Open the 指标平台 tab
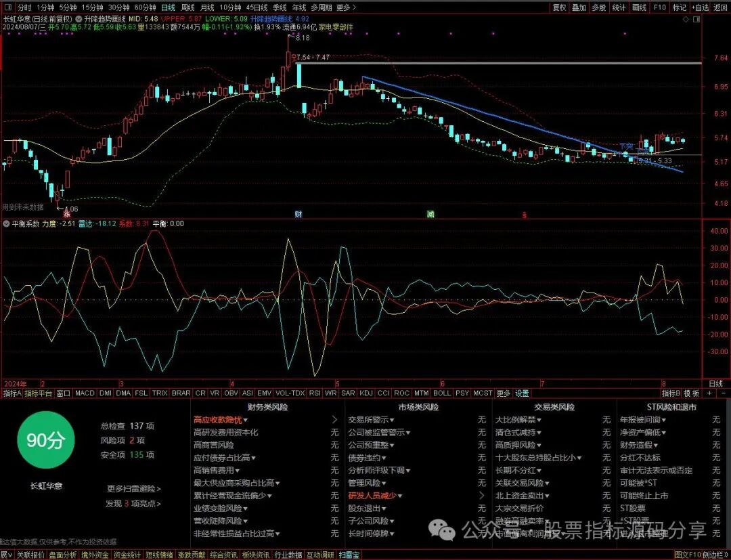The image size is (731, 560). [x=39, y=393]
